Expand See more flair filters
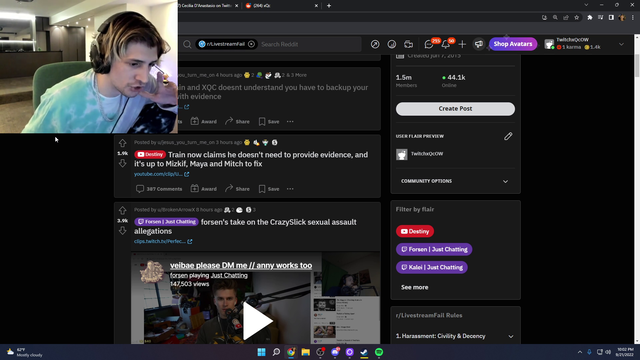This screenshot has width=640, height=360. 414,287
